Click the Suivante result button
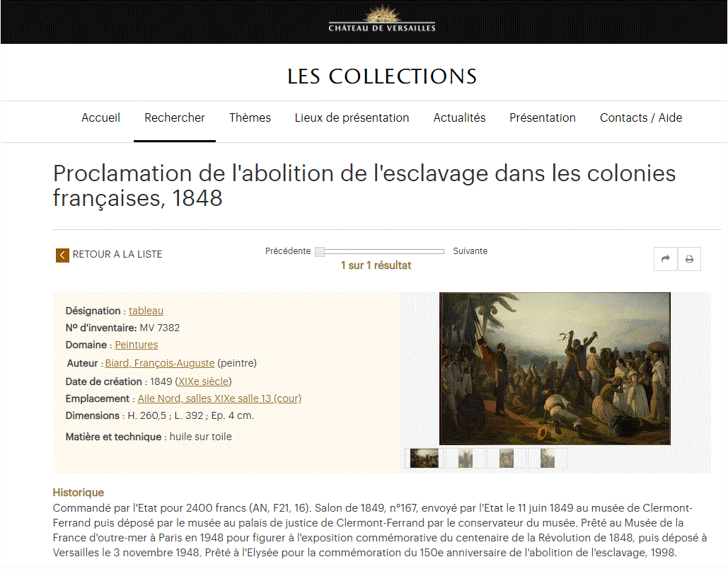 [470, 251]
